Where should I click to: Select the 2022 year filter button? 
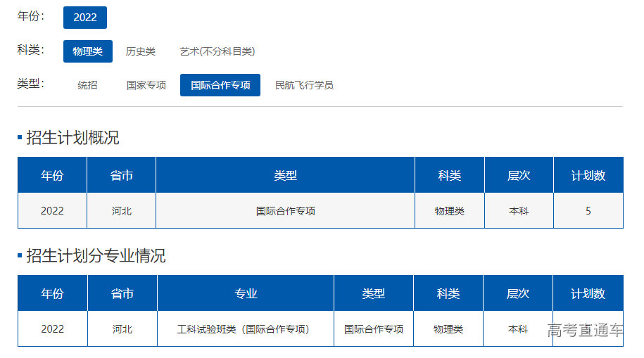(x=84, y=18)
